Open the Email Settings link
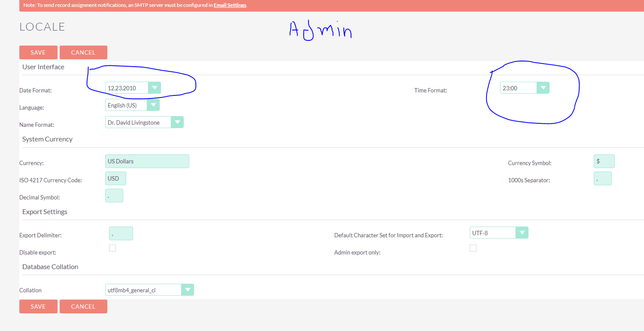Image resolution: width=644 pixels, height=331 pixels. (230, 5)
